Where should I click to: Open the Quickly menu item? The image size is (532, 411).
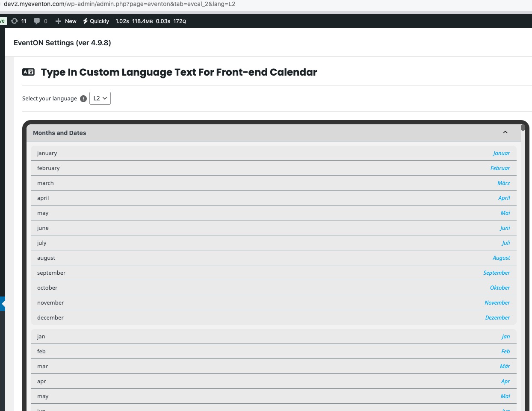pyautogui.click(x=96, y=21)
